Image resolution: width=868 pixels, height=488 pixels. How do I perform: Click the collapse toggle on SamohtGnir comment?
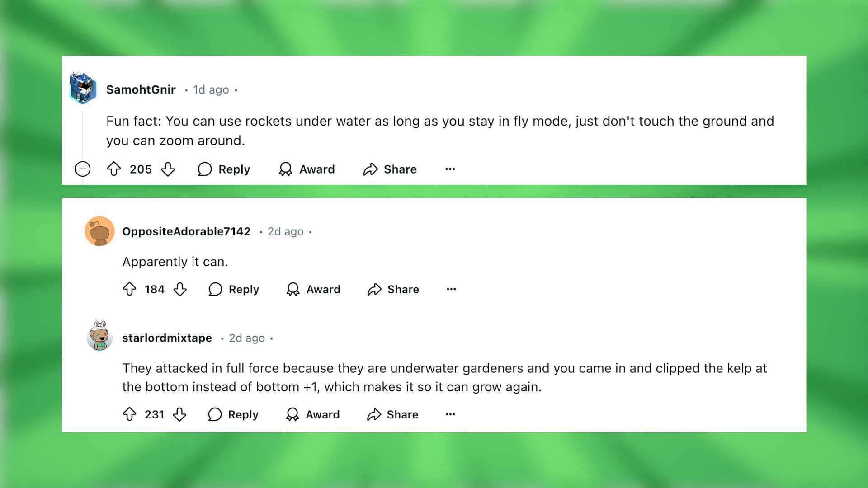click(83, 169)
